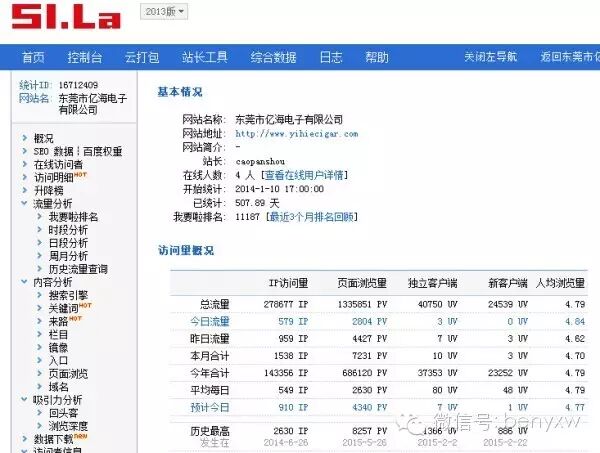Click 2804 PV value in 今日流量 row
600x453 pixels.
[370, 321]
